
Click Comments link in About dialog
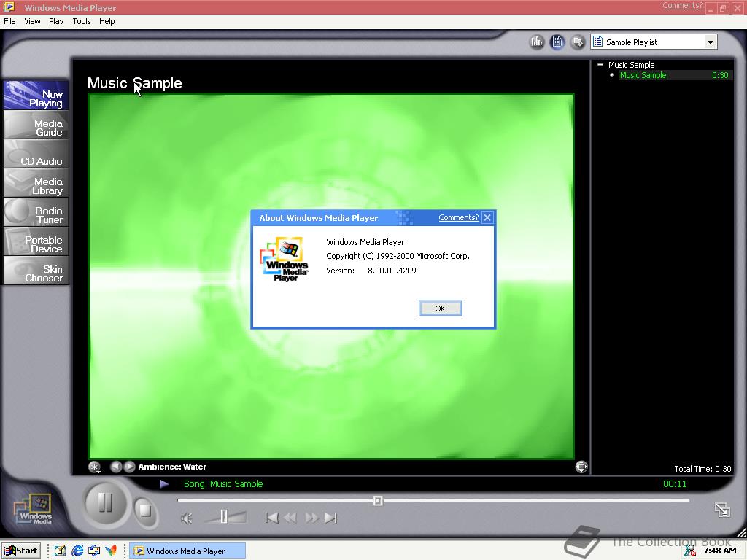click(x=458, y=217)
